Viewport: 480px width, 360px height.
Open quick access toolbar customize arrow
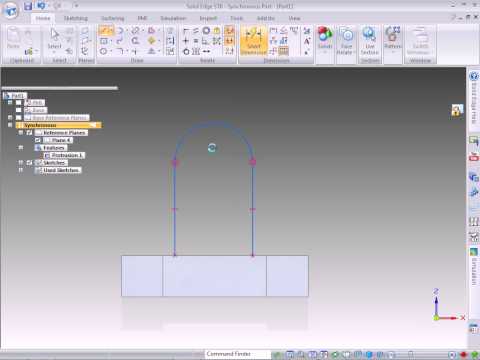pyautogui.click(x=77, y=6)
